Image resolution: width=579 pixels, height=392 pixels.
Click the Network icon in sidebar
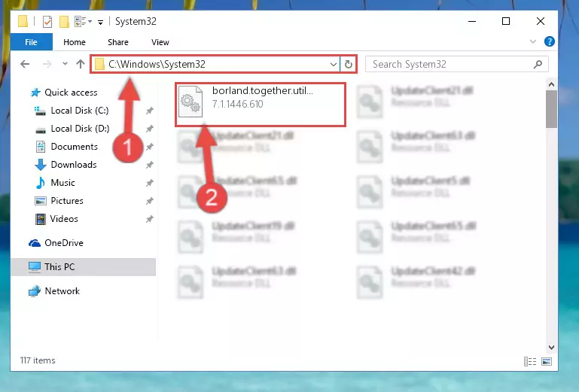[x=35, y=291]
